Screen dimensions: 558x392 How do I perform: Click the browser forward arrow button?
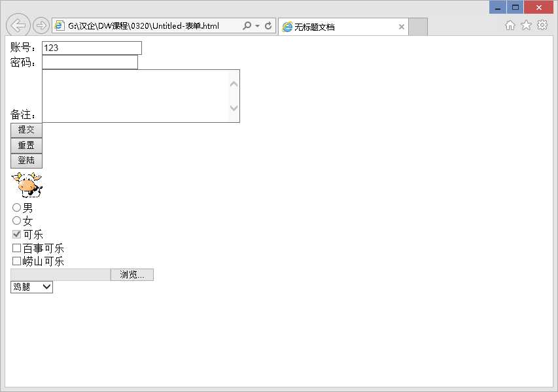coord(41,25)
